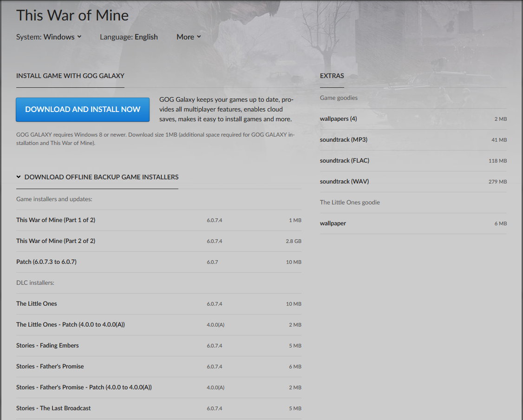The height and width of the screenshot is (420, 523).
Task: Collapse Download Offline Backup Game Installers section
Action: (x=98, y=177)
